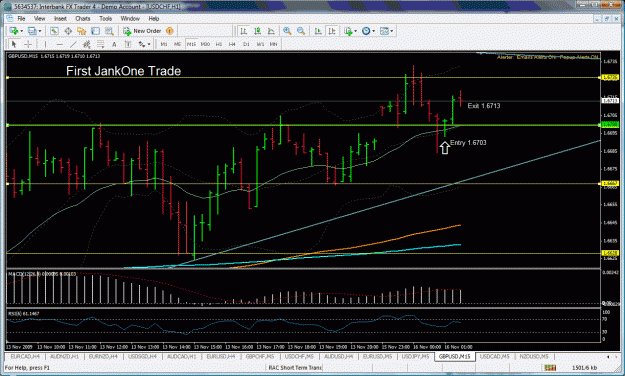Image resolution: width=625 pixels, height=376 pixels.
Task: Open the Data Window icon
Action: [x=68, y=31]
